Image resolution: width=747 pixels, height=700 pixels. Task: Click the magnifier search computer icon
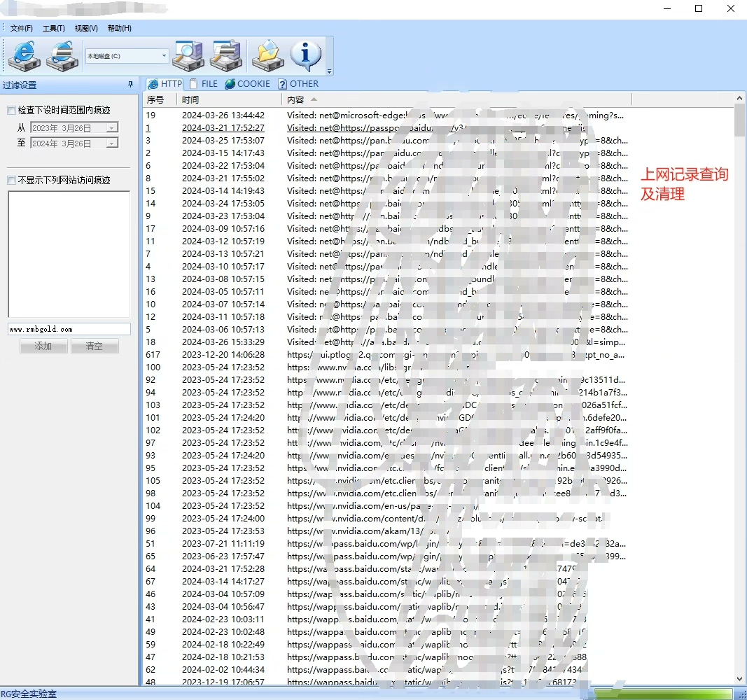tap(188, 56)
